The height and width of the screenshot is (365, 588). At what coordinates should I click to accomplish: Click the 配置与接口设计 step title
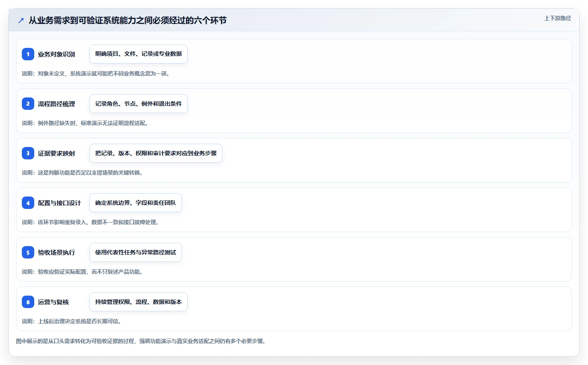point(59,203)
